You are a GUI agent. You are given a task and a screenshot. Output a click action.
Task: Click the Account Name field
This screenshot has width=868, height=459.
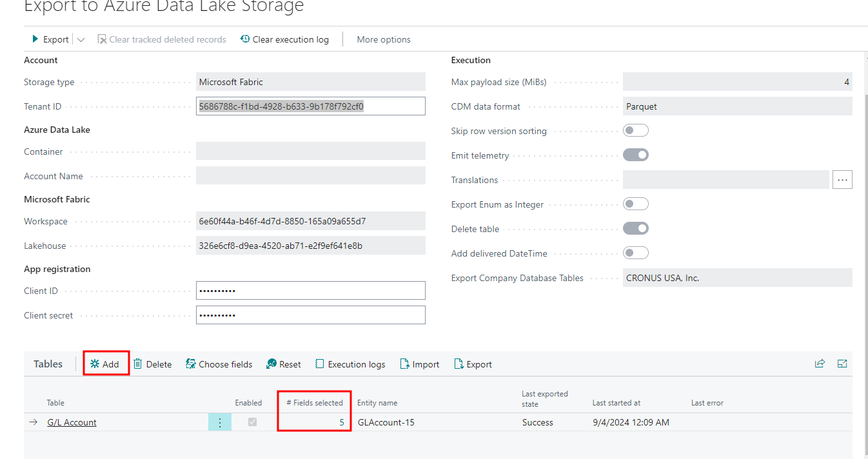311,176
